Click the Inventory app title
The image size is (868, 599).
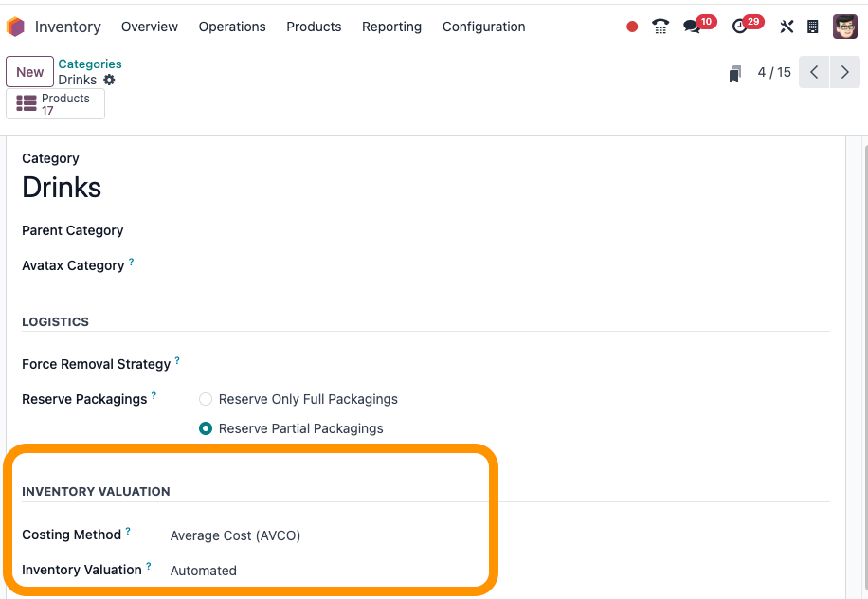coord(67,27)
